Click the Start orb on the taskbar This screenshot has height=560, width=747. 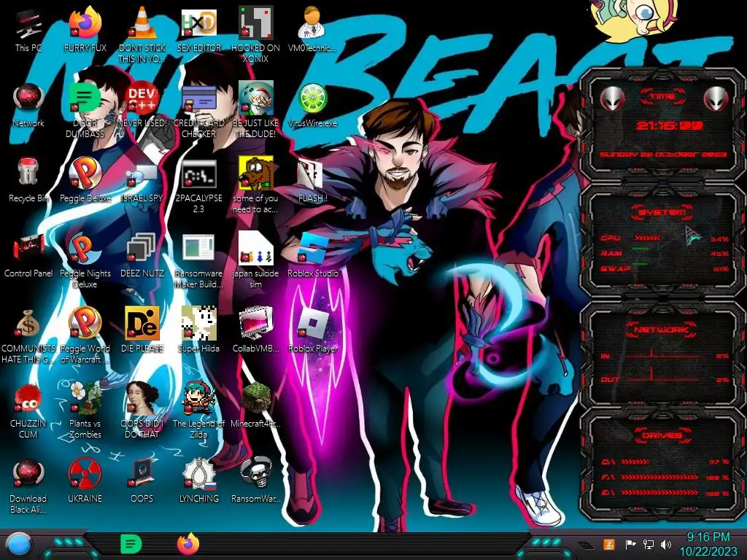tap(19, 545)
